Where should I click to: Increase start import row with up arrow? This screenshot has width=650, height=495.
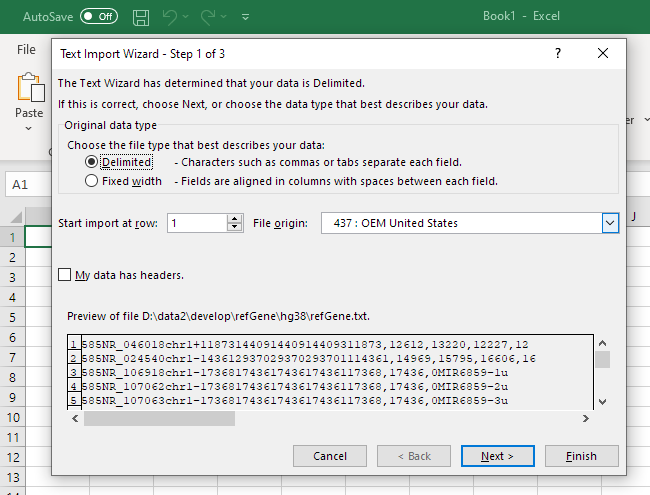point(235,218)
